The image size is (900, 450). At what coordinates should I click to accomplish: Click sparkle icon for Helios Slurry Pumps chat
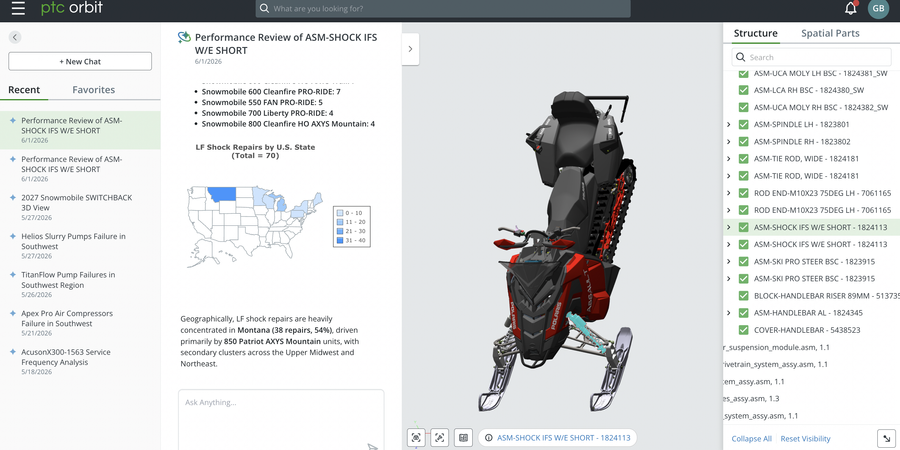point(13,236)
